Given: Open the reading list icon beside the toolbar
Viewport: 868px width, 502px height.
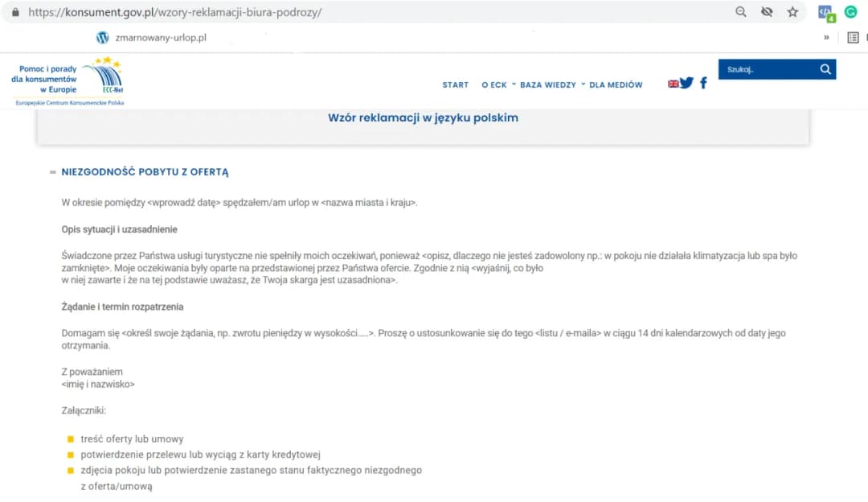Looking at the screenshot, I should click(854, 37).
